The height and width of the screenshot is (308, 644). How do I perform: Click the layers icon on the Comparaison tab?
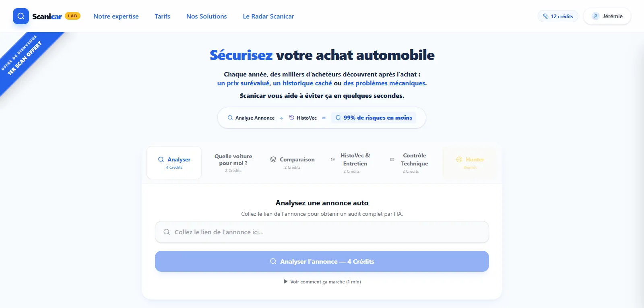tap(273, 159)
